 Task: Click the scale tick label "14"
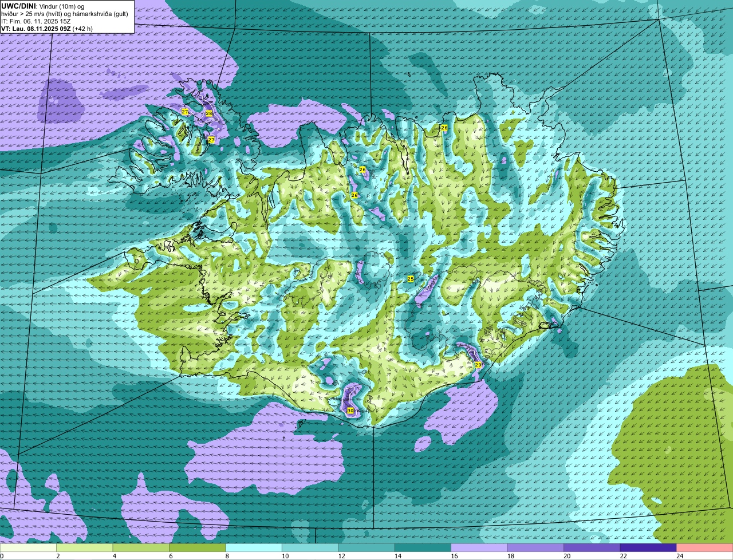(x=398, y=555)
